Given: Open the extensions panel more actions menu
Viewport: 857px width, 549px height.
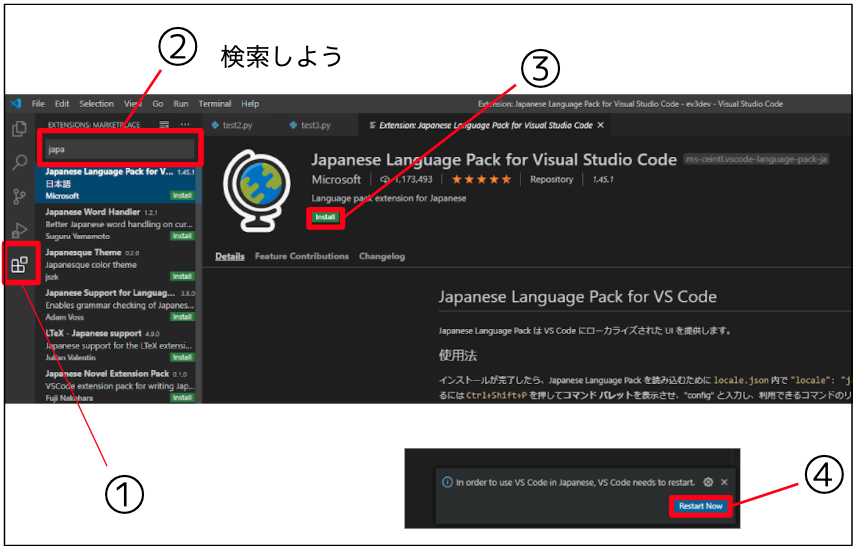Looking at the screenshot, I should pos(185,125).
